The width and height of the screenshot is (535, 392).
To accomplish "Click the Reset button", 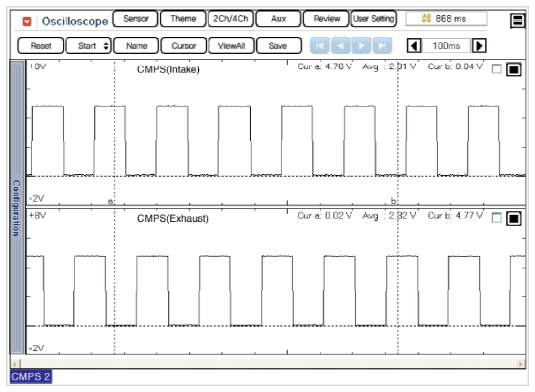I will (40, 46).
